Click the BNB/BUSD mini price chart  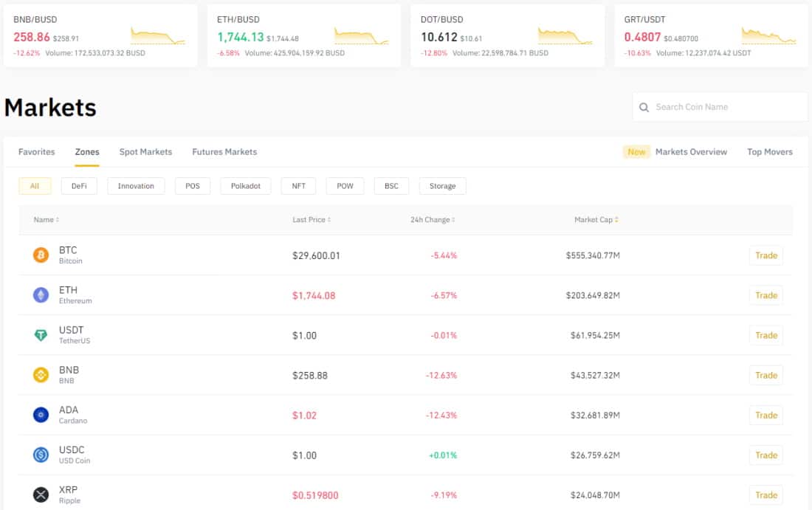click(x=158, y=35)
